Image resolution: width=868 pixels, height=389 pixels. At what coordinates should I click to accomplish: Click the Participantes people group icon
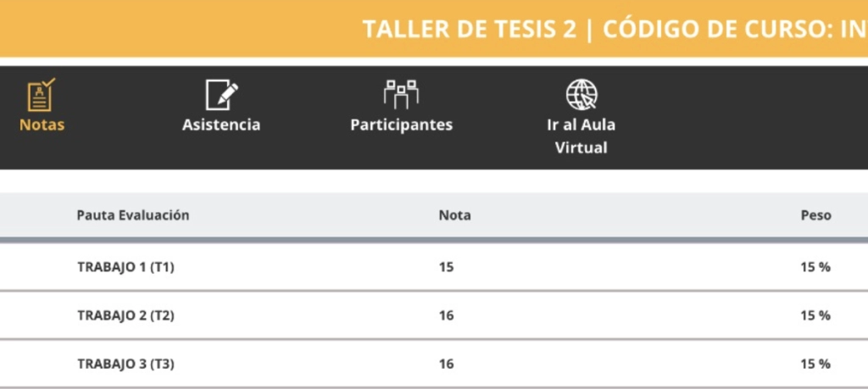pyautogui.click(x=401, y=95)
